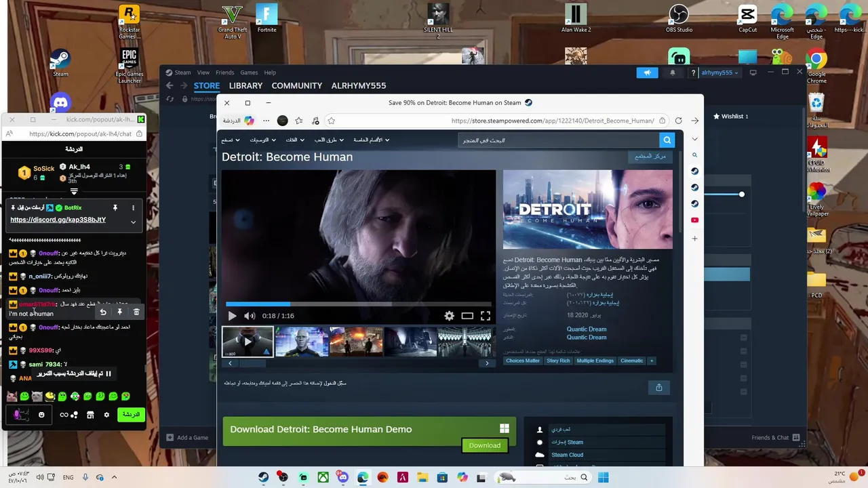Expand the الفئات store dropdown
The width and height of the screenshot is (868, 488).
295,140
